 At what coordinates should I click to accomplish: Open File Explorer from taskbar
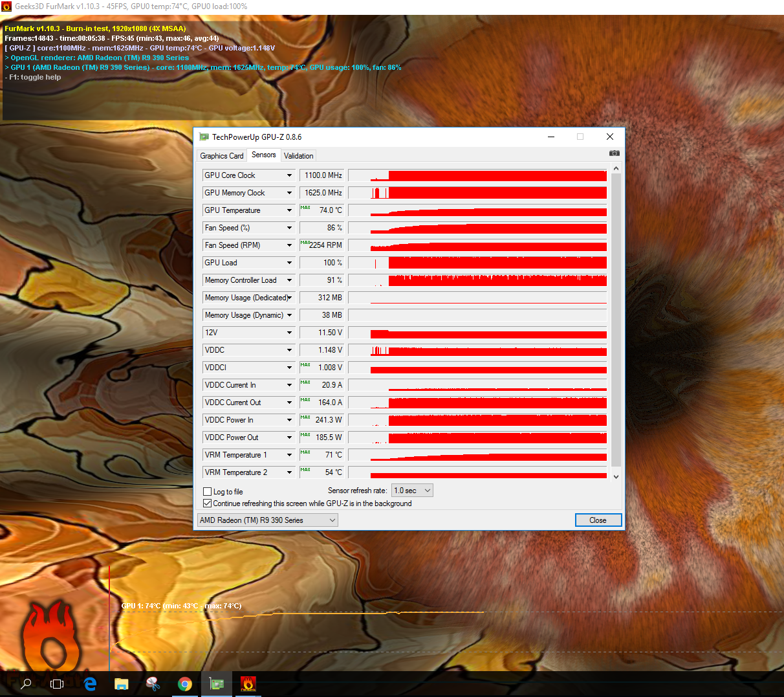click(121, 683)
